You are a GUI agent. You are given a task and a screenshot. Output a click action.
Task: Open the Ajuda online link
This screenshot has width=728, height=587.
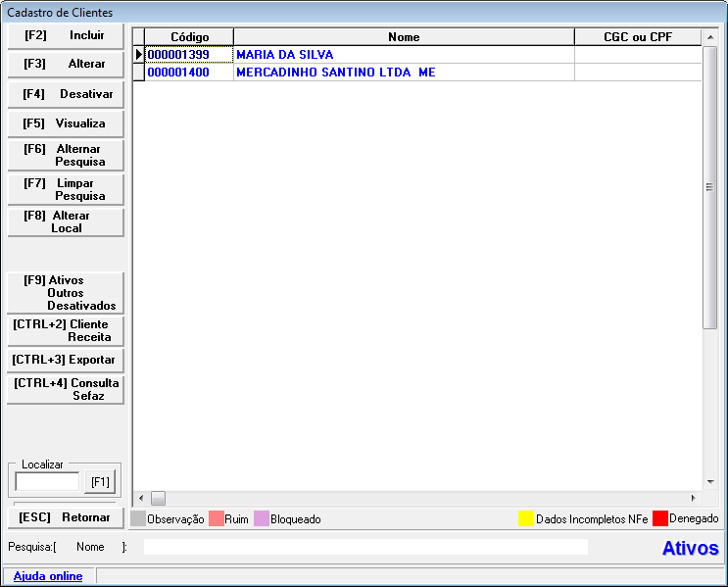48,576
